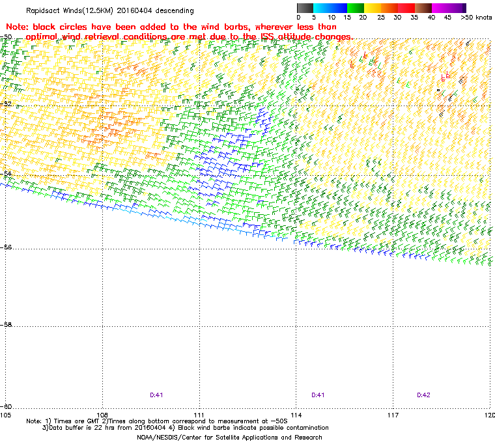Pick the yellow 20–25 knots legend segment
This screenshot has height=448, width=495.
tap(373, 8)
